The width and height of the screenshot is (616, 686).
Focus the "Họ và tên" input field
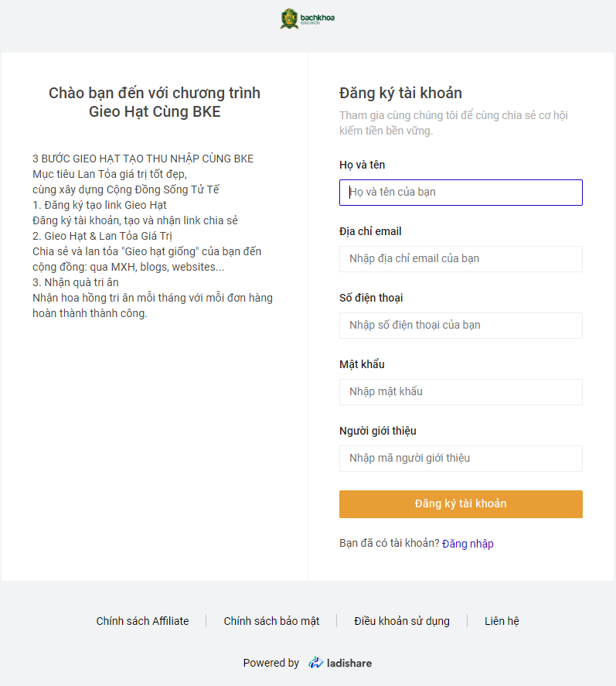coord(461,193)
